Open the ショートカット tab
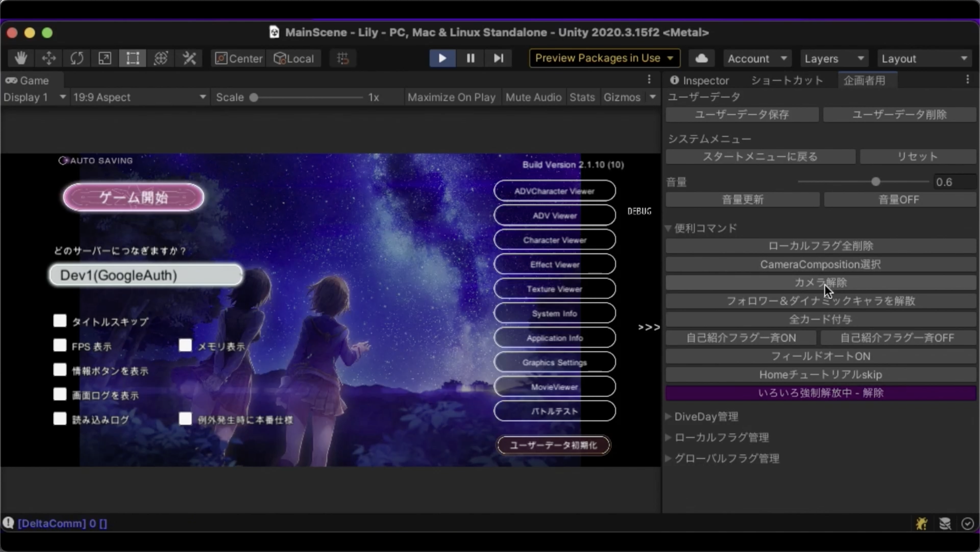 click(x=787, y=81)
